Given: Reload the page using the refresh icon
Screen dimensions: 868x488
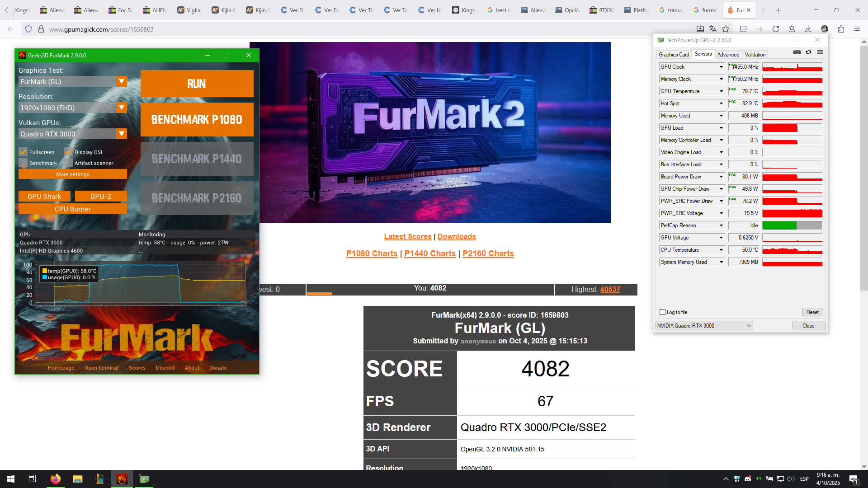Looking at the screenshot, I should click(776, 29).
